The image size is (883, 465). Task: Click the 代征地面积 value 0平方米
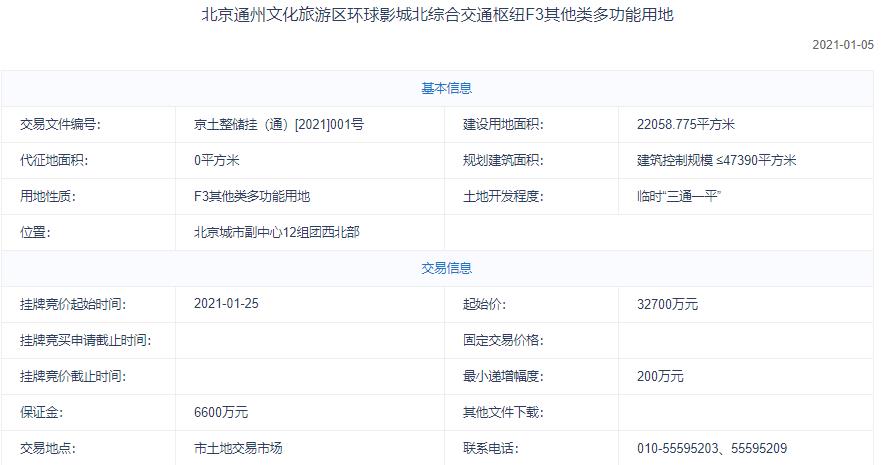216,161
